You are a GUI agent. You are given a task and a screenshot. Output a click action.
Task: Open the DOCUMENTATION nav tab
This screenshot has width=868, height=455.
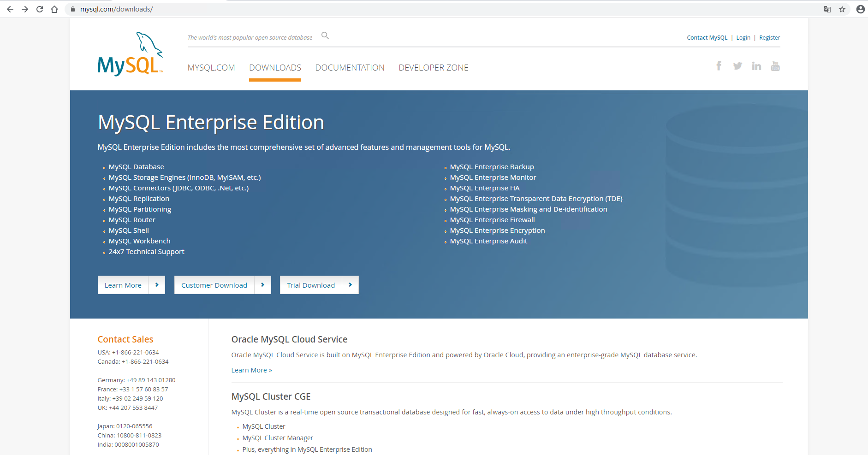click(x=350, y=68)
